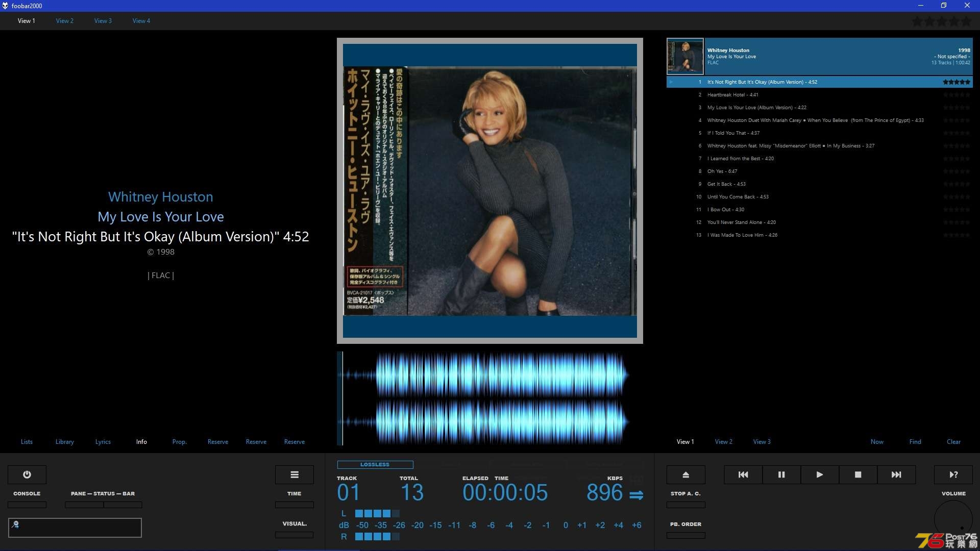Click the search magnifier icon

pos(15,524)
